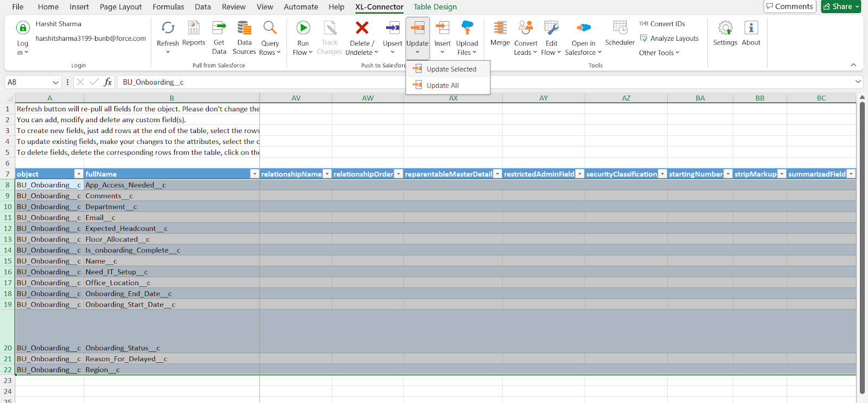Click the Upsert icon
This screenshot has width=868, height=403.
[x=392, y=28]
